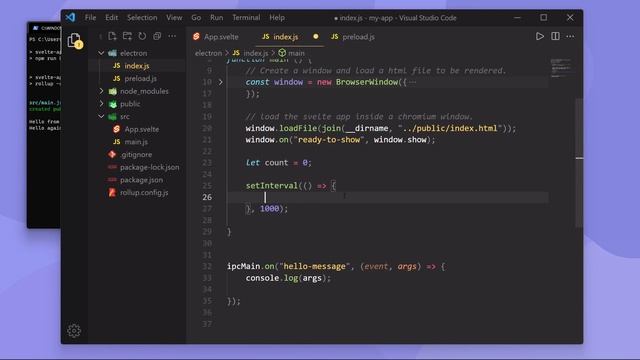
Task: Open the Manage gear icon
Action: coord(74,331)
